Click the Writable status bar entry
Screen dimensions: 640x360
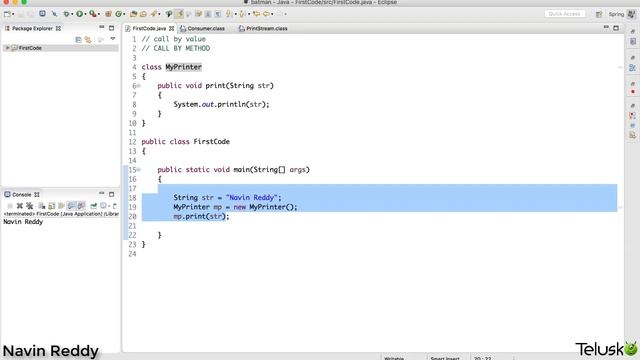click(x=394, y=358)
